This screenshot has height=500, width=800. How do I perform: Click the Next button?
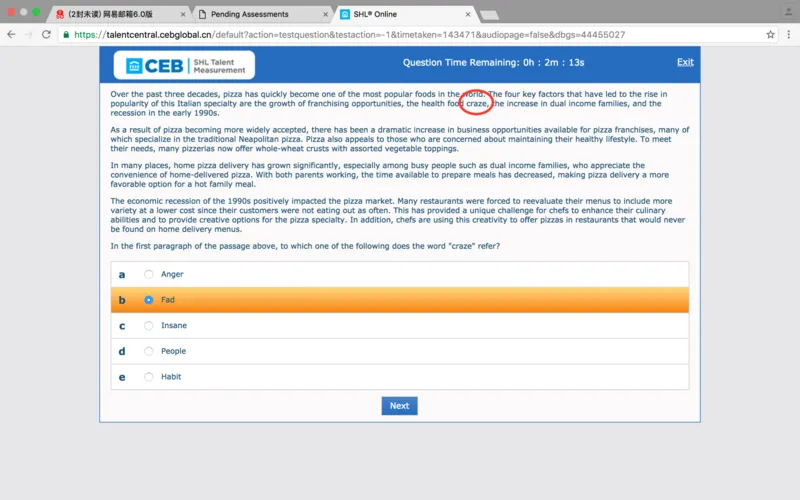(399, 406)
